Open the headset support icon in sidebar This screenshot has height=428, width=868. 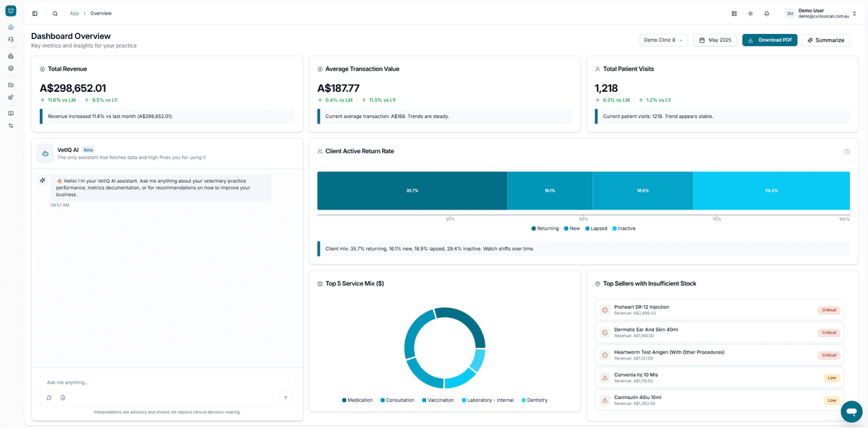(11, 39)
